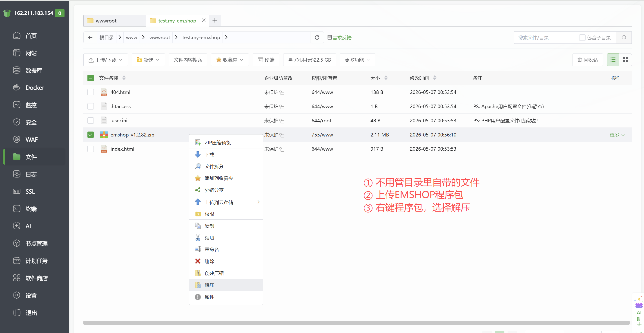This screenshot has height=333, width=644.
Task: Check the .htaccess file checkbox
Action: [91, 107]
